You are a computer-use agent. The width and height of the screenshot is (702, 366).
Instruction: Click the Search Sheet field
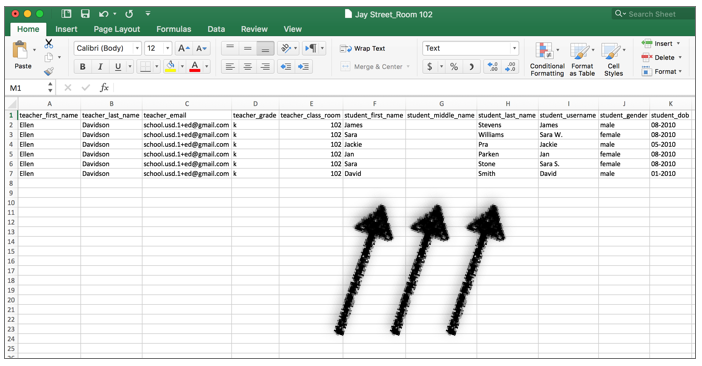653,14
